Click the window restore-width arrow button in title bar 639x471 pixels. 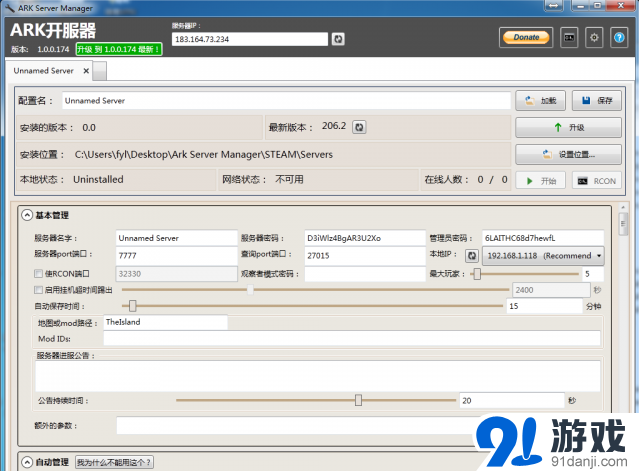(553, 6)
